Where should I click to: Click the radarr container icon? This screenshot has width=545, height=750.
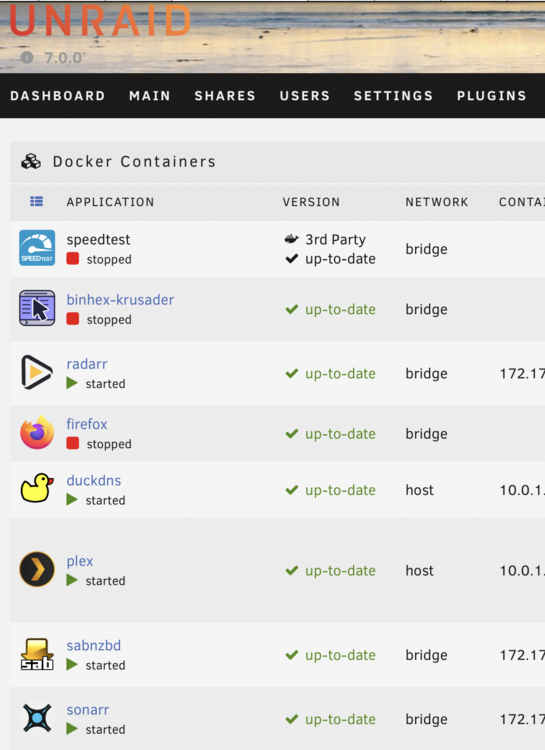[37, 372]
